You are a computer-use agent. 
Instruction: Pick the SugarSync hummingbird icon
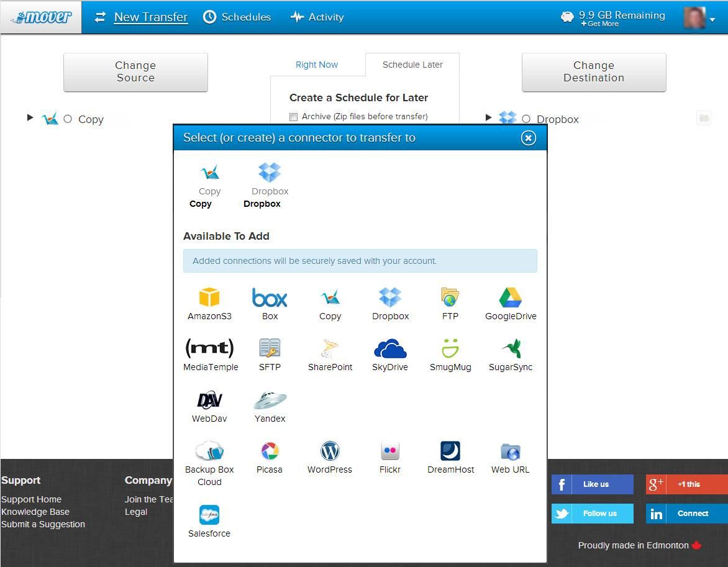(510, 349)
